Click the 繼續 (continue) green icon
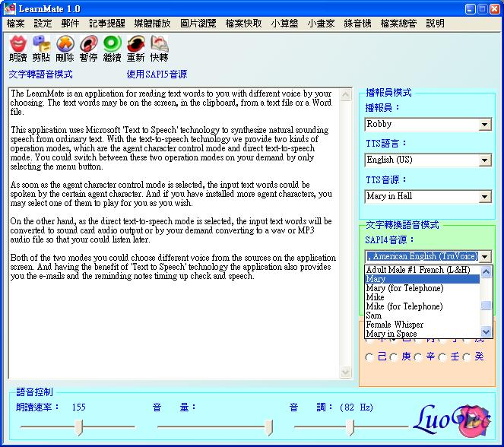 click(x=113, y=43)
